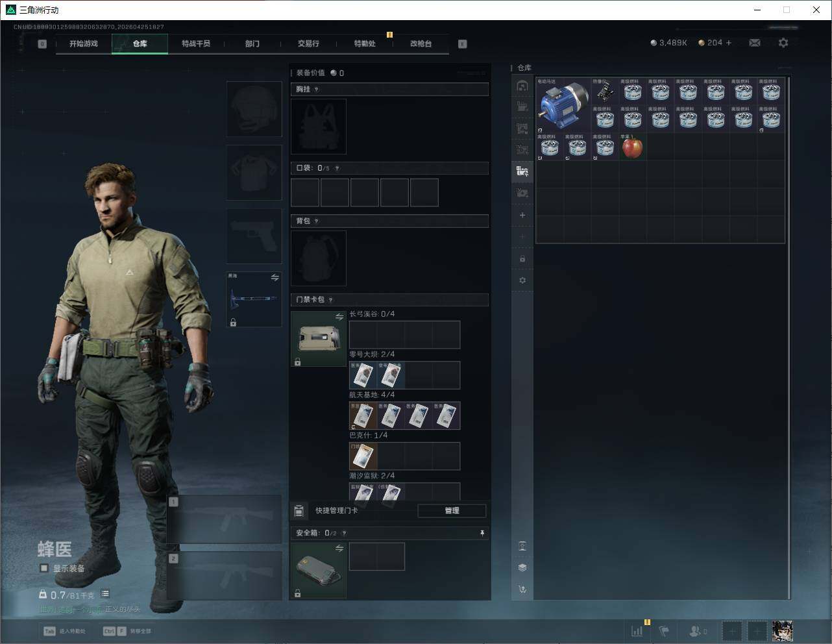Viewport: 832px width, 644px height.
Task: Open the 交易行 tab
Action: pos(308,43)
